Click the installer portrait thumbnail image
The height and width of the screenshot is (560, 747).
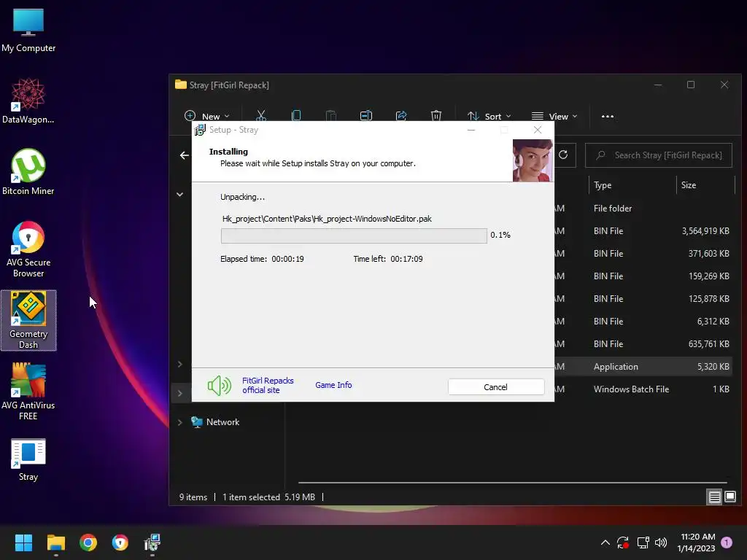click(533, 160)
